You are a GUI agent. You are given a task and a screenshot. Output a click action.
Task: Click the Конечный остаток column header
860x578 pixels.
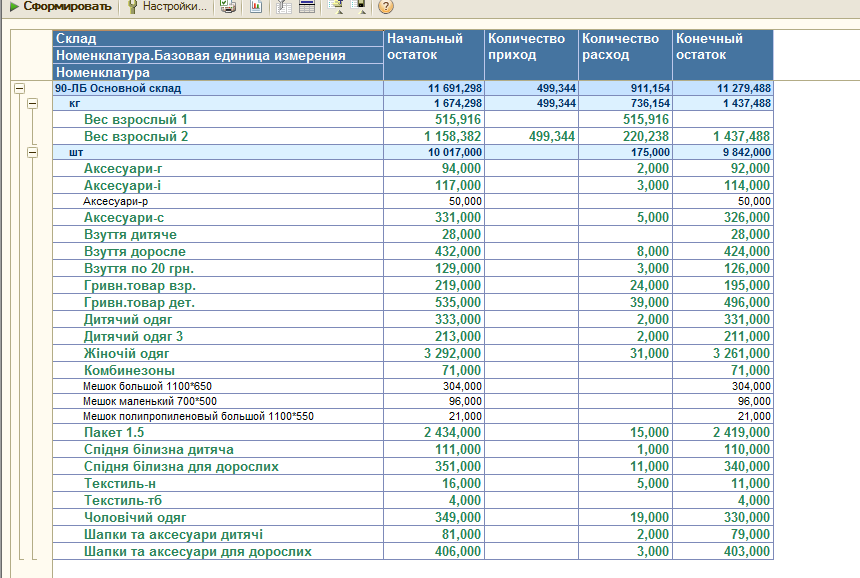(723, 55)
